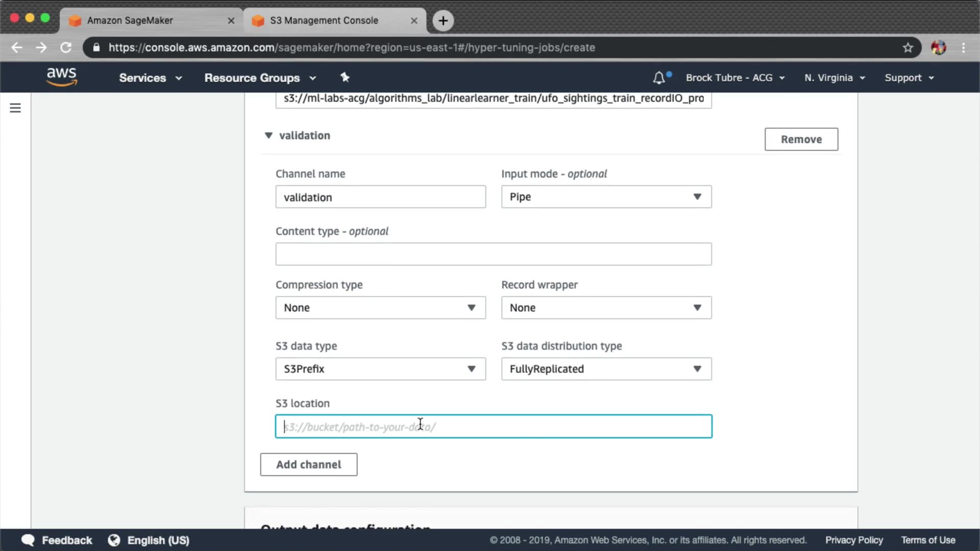Click the AWS logo home icon
The width and height of the screenshot is (980, 551).
click(x=61, y=77)
